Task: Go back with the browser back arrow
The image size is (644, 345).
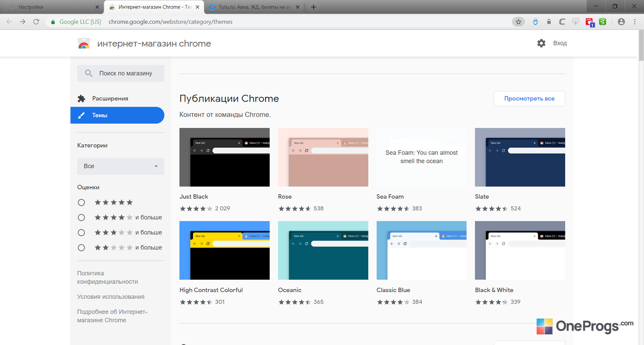Action: 9,22
